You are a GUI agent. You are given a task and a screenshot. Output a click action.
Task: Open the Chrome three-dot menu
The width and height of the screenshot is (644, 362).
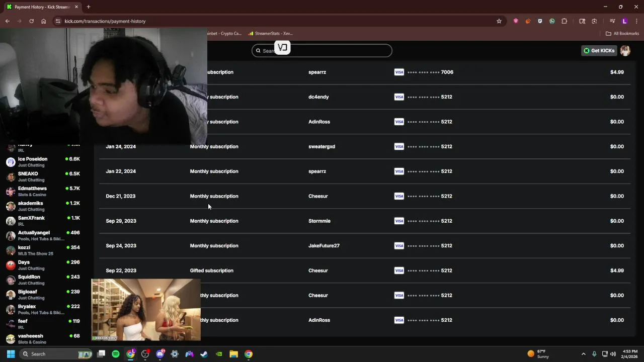636,21
